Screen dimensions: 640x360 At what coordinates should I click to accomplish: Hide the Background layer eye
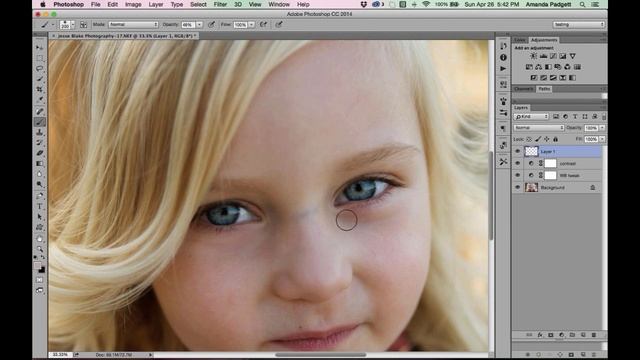[x=518, y=187]
